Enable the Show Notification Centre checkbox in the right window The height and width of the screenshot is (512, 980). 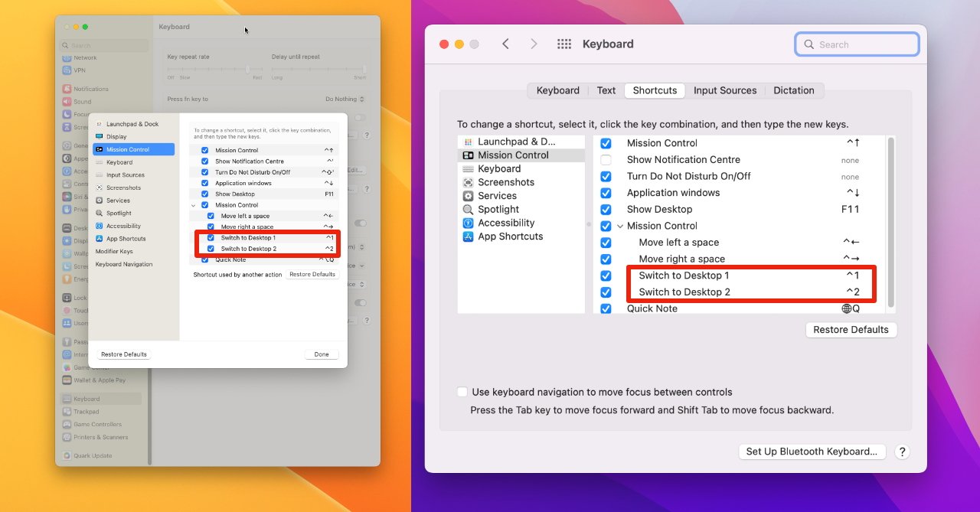pyautogui.click(x=606, y=160)
